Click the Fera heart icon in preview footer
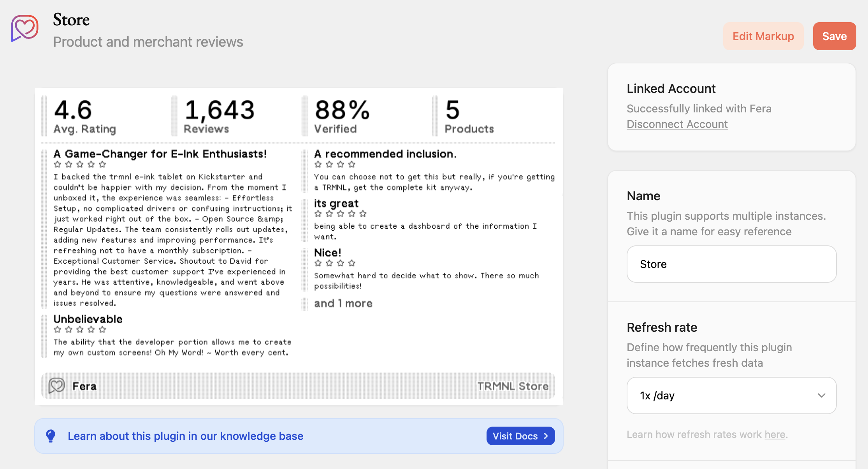Screen dimensions: 868x469 pos(57,386)
